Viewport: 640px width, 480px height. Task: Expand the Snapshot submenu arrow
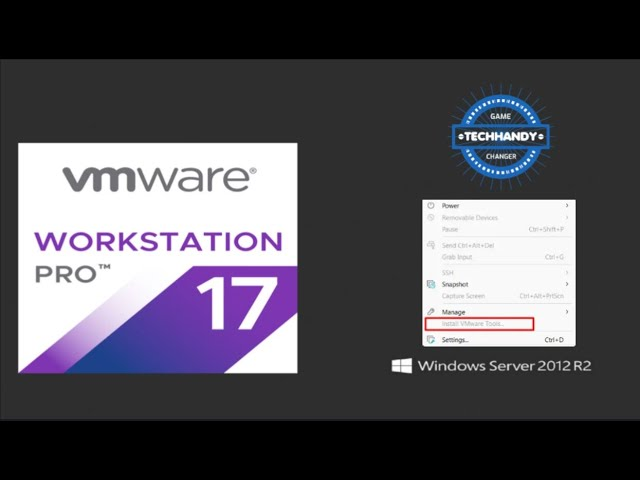click(567, 284)
